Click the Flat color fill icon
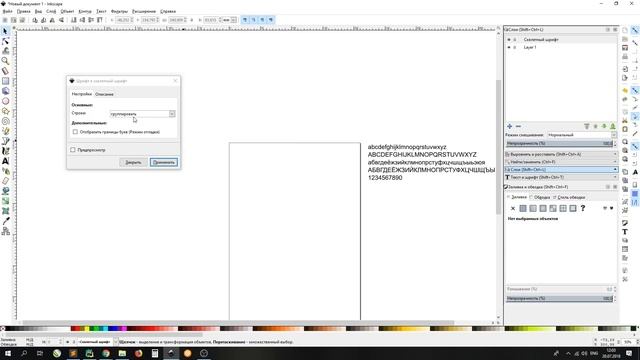Screen dimensions: 640x360 coord(523,208)
